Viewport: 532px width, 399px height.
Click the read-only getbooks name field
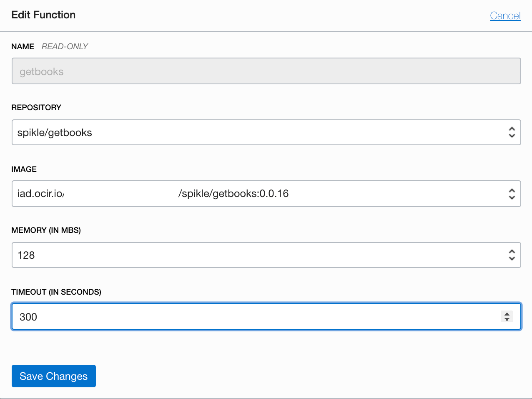click(266, 71)
